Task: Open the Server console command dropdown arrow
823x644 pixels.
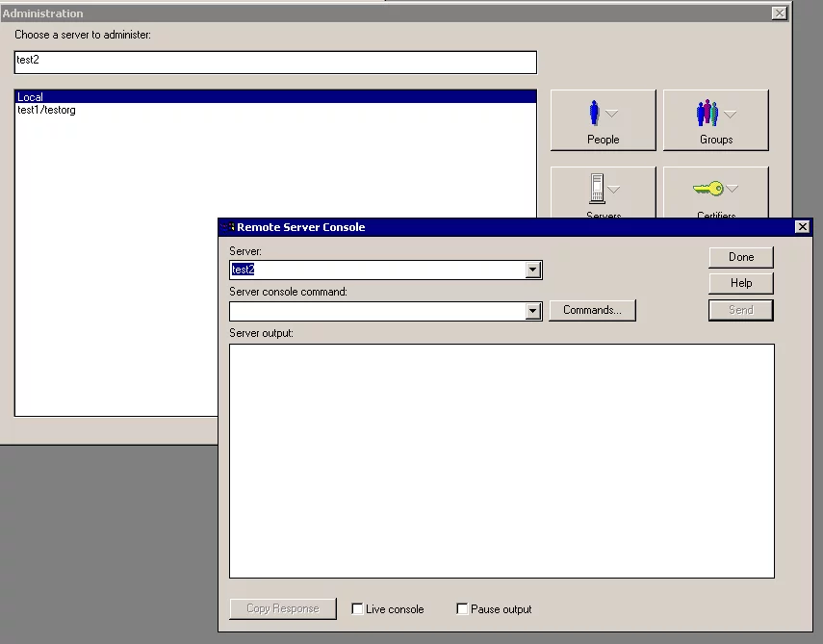Action: (533, 311)
